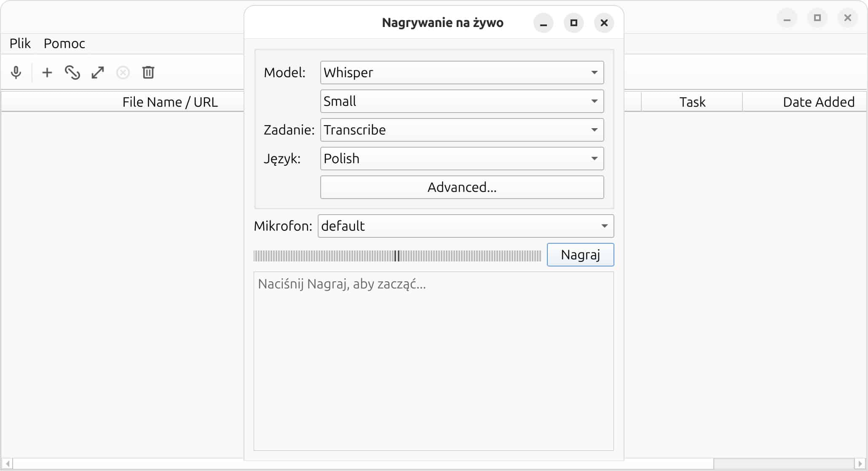
Task: Click the circled X cancel icon
Action: coord(123,73)
